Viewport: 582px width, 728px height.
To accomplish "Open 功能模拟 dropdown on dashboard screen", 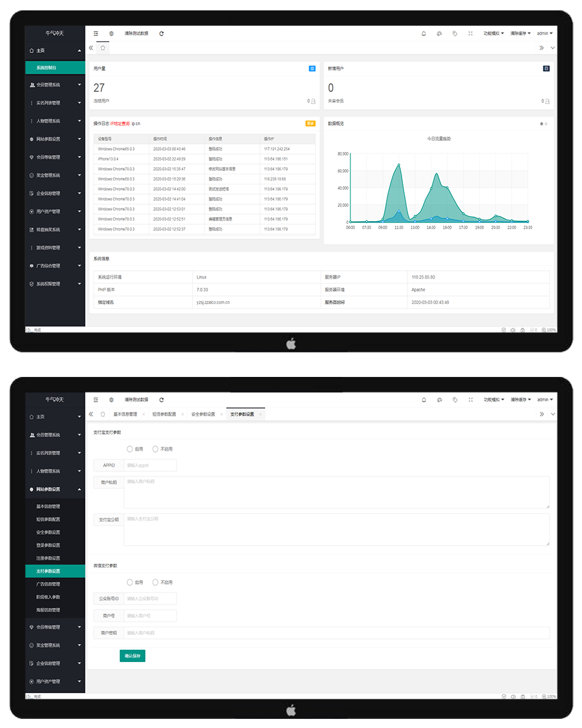I will (x=493, y=34).
